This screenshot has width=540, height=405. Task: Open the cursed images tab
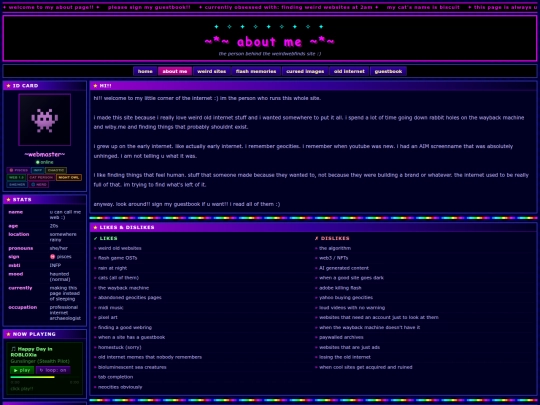point(305,71)
